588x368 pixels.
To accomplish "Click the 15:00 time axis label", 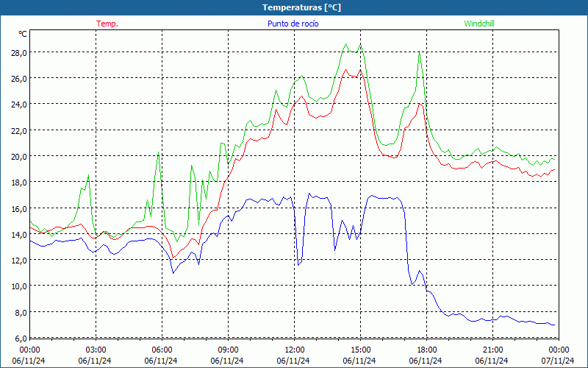I will point(360,350).
